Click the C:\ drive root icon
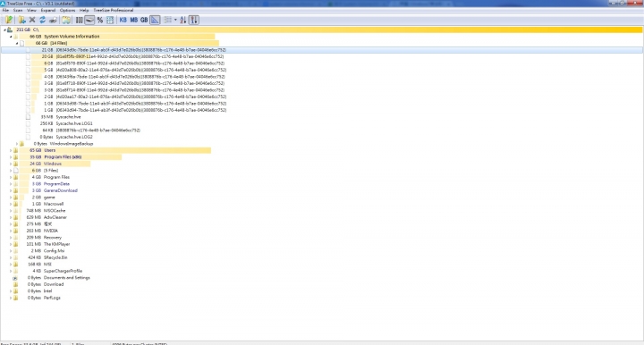 click(x=10, y=29)
